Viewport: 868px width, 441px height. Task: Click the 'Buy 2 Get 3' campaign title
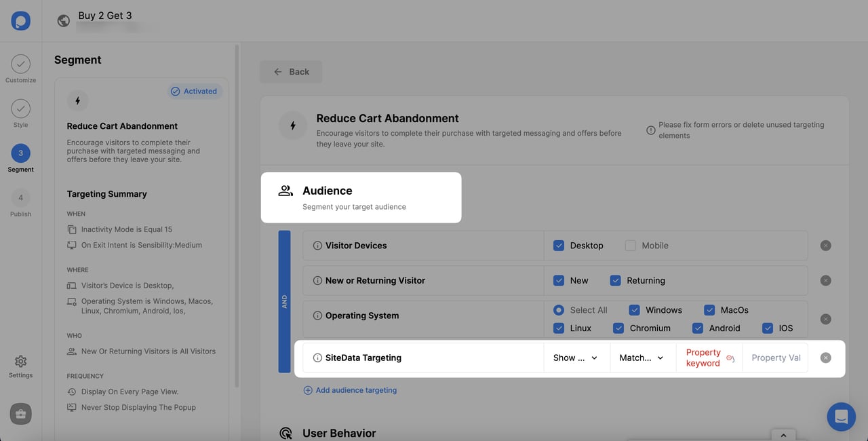click(105, 16)
